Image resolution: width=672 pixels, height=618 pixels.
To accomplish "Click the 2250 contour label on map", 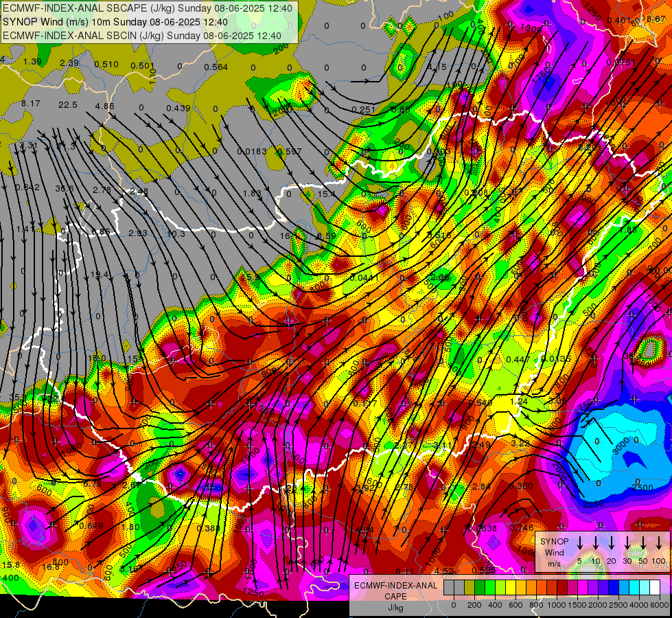I will point(593,504).
